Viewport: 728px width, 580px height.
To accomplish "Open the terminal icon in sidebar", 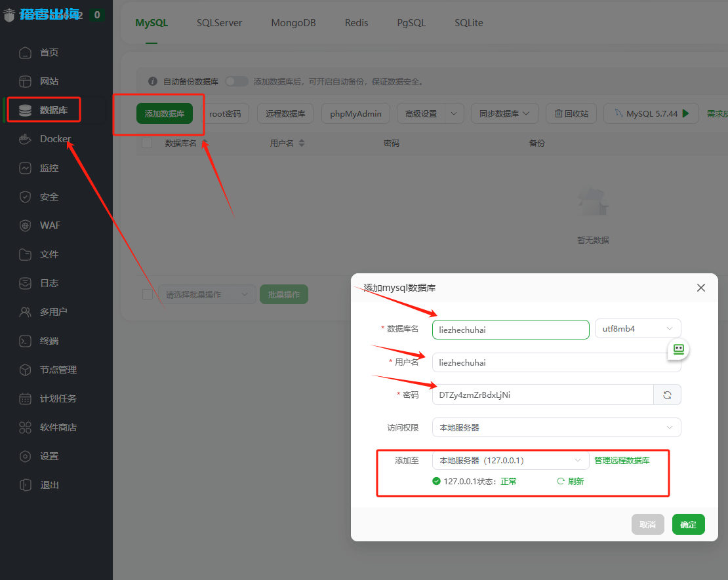I will [25, 341].
